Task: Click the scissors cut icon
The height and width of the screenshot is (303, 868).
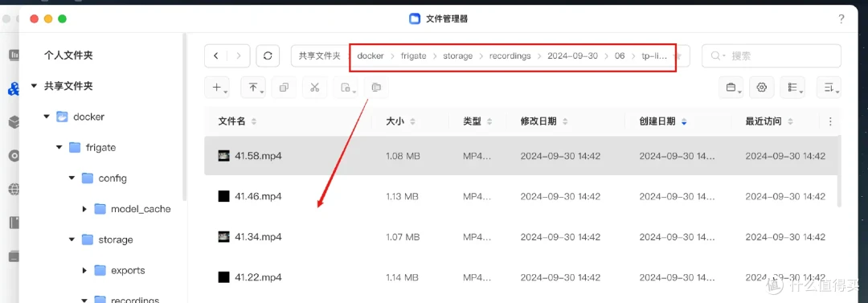Action: click(314, 88)
